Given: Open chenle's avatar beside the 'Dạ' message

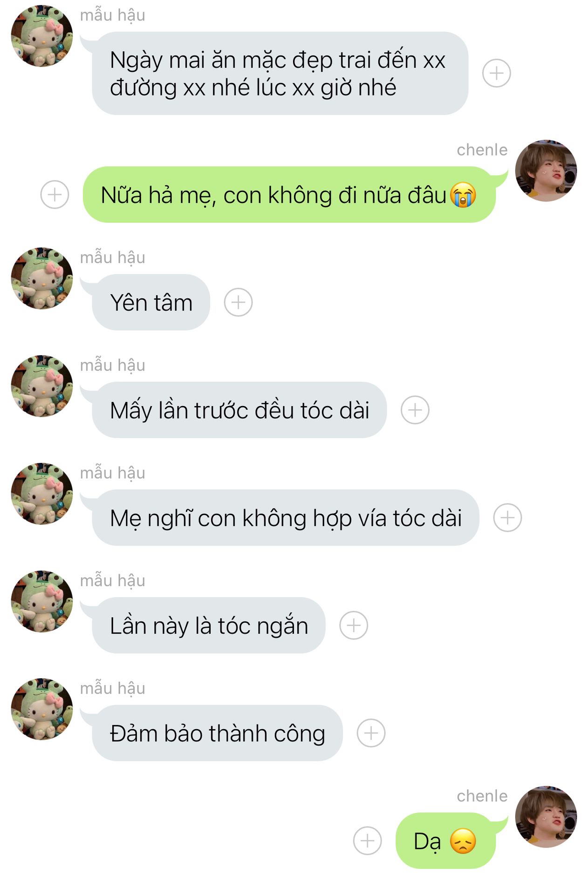Looking at the screenshot, I should click(x=546, y=817).
